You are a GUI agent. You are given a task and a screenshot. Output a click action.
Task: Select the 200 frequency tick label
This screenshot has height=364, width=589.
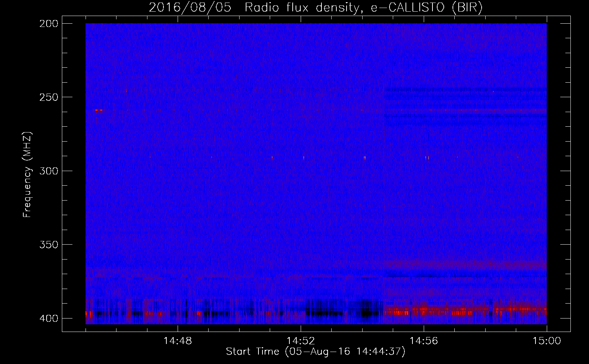(x=48, y=23)
